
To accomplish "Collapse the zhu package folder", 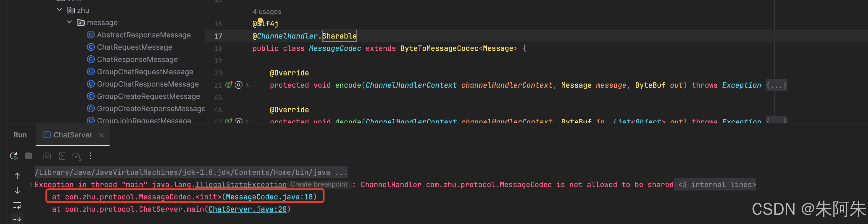I will tap(59, 10).
